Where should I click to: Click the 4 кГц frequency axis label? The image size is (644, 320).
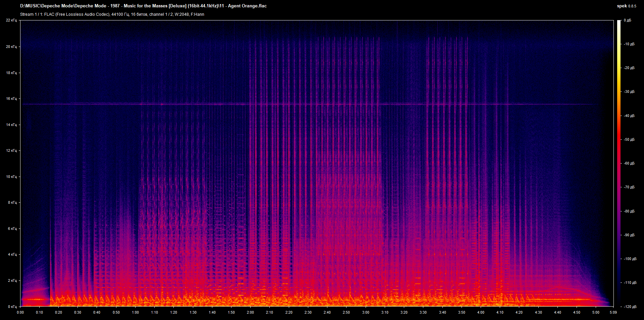click(12, 255)
